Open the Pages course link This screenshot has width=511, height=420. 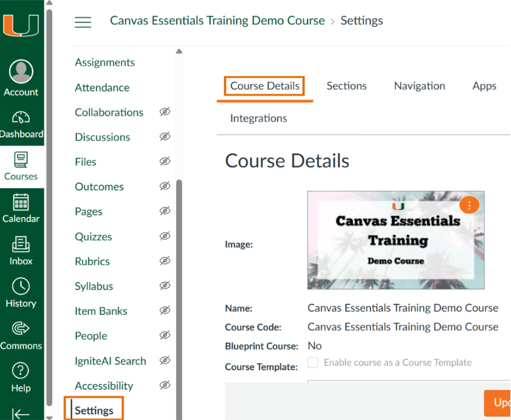coord(88,212)
